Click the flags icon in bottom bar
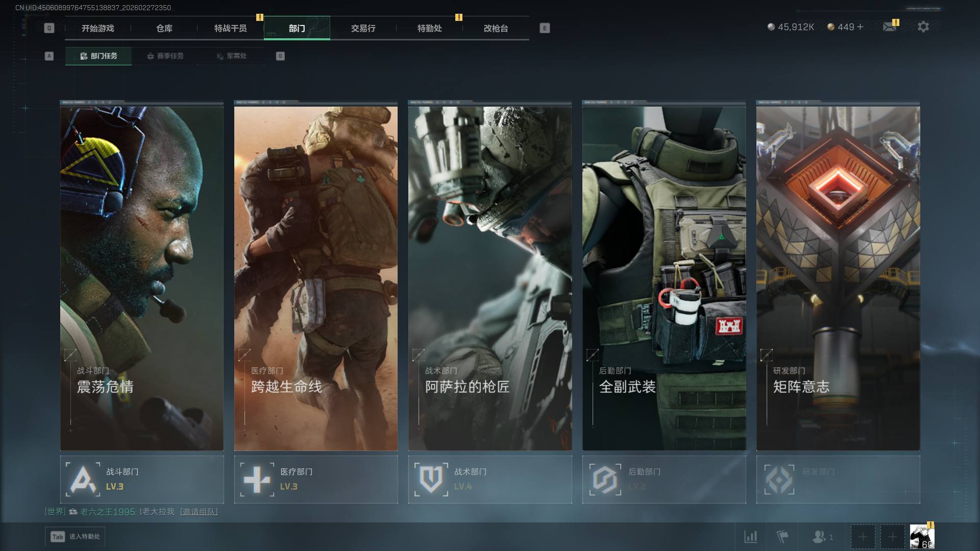 782,537
